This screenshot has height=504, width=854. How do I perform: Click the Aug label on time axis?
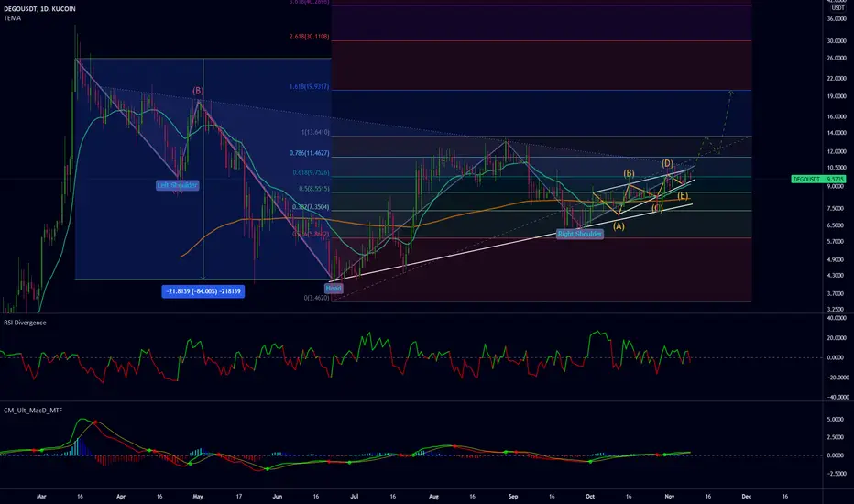[x=433, y=497]
